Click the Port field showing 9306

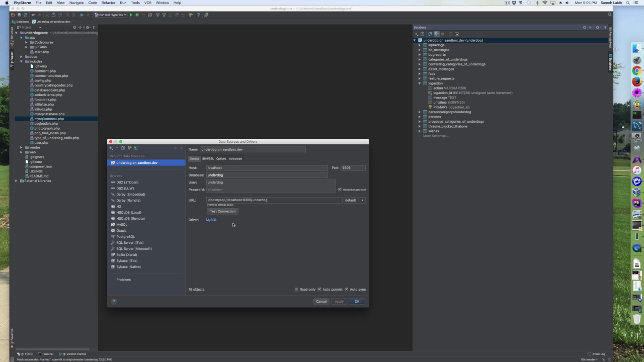click(x=353, y=168)
